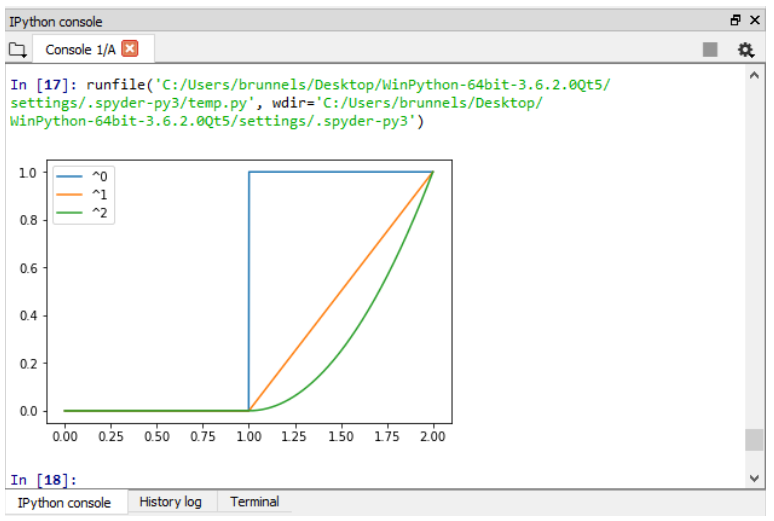Screen dimensions: 774x521
Task: Stop the current command with the square button
Action: pos(710,49)
